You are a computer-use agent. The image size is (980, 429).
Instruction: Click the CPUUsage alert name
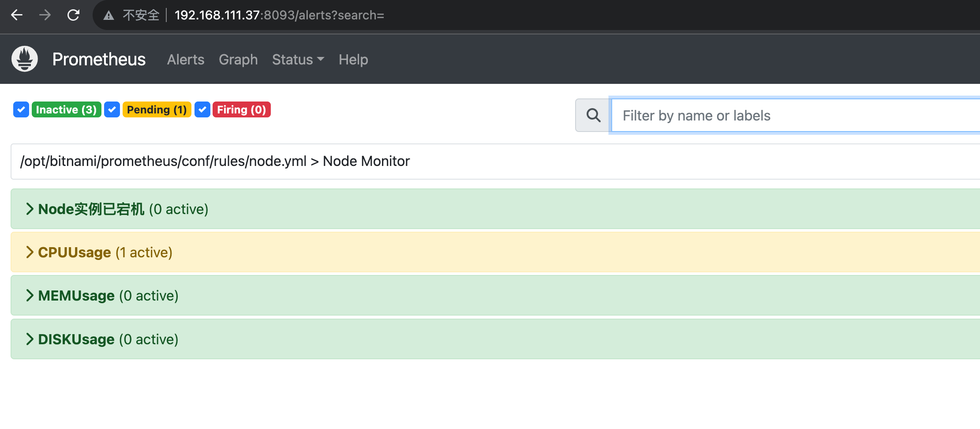click(75, 252)
